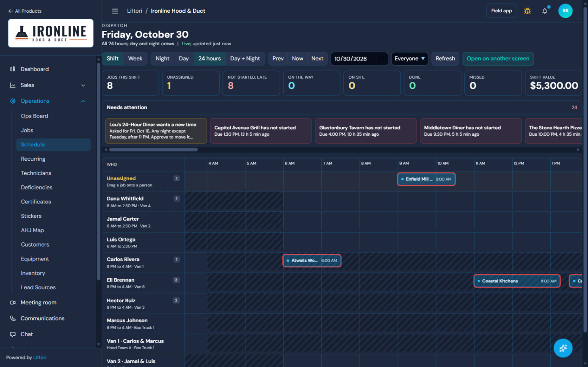Image resolution: width=588 pixels, height=367 pixels.
Task: Open the AI assistant sparkle button
Action: coord(563,348)
